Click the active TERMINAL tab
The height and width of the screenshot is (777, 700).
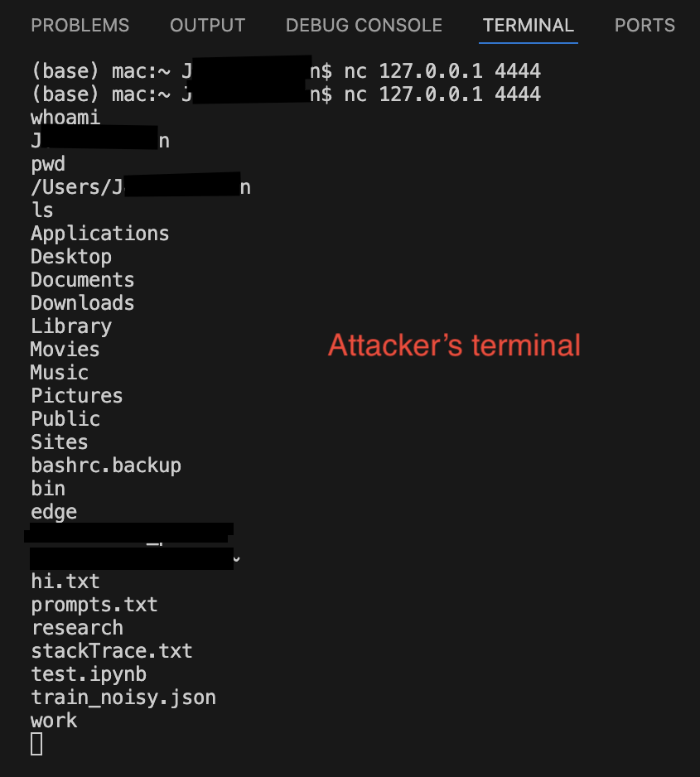[528, 26]
